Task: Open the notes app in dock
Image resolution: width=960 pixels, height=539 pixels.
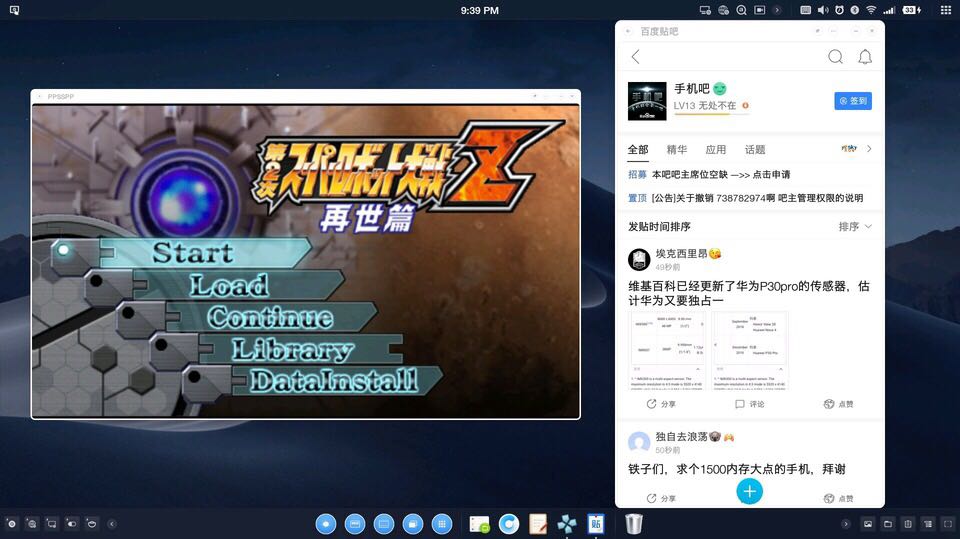Action: [x=538, y=524]
